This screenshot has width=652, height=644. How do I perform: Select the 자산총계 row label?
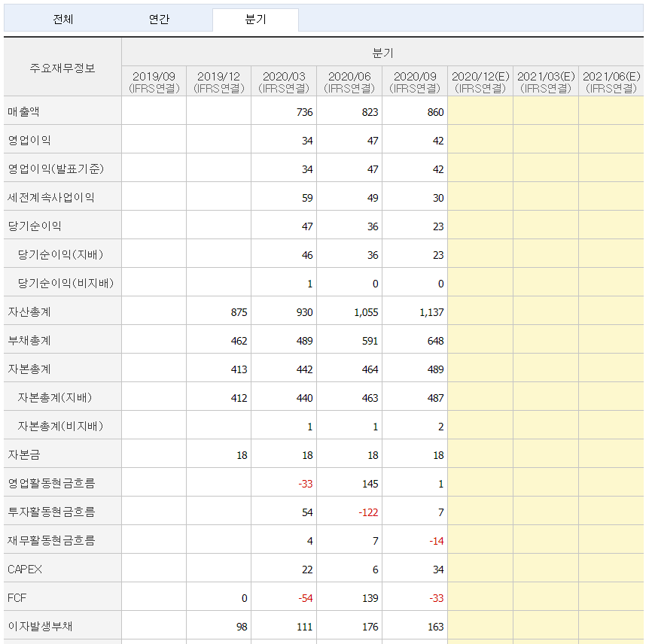tap(29, 312)
